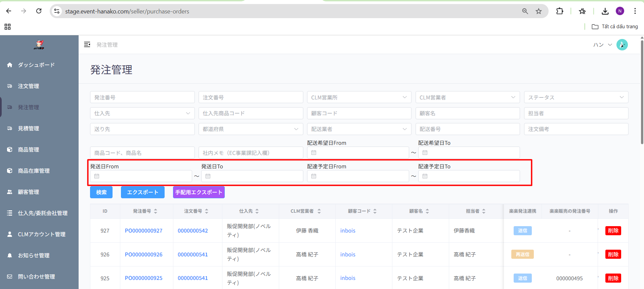
Task: Click the site logo in sidebar
Action: click(x=39, y=45)
